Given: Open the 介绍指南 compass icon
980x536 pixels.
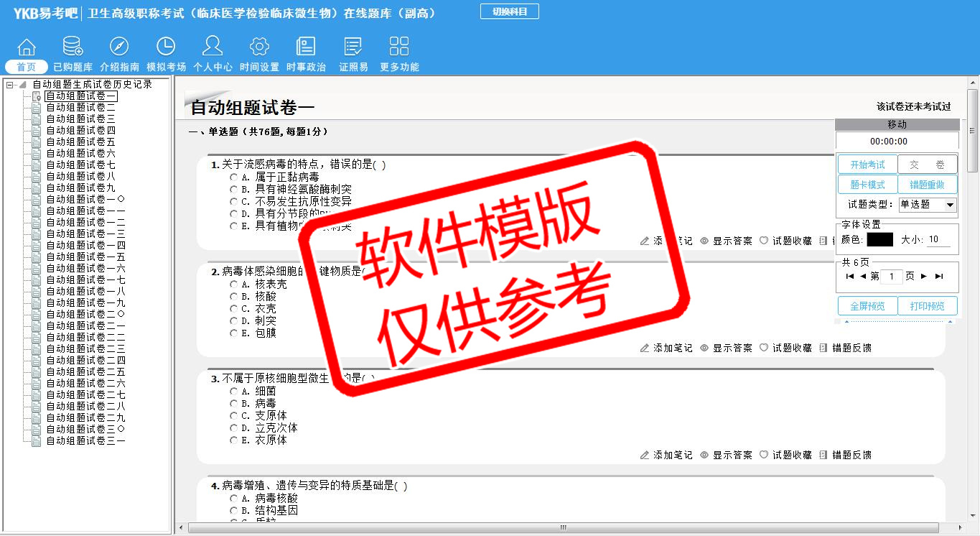Looking at the screenshot, I should pos(119,47).
